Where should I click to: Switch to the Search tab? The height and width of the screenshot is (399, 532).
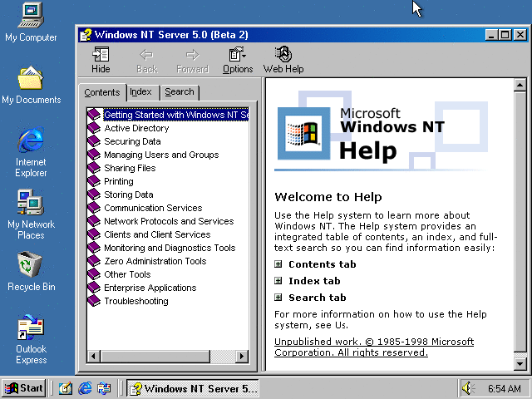pyautogui.click(x=180, y=92)
